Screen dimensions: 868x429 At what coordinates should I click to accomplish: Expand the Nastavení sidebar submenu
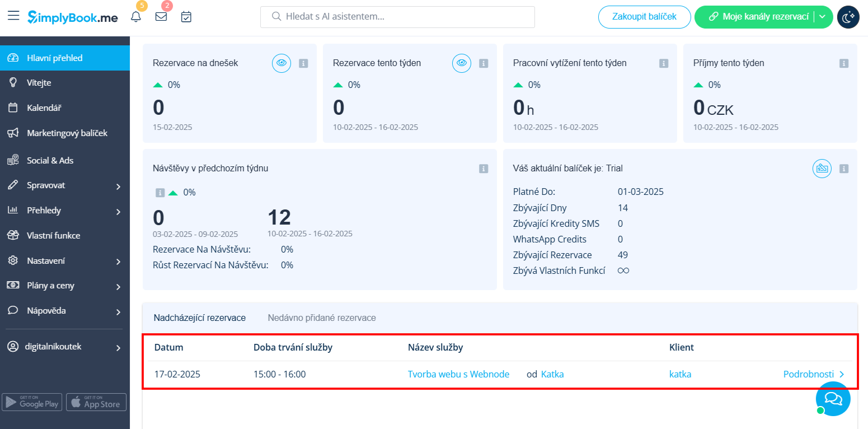point(65,261)
